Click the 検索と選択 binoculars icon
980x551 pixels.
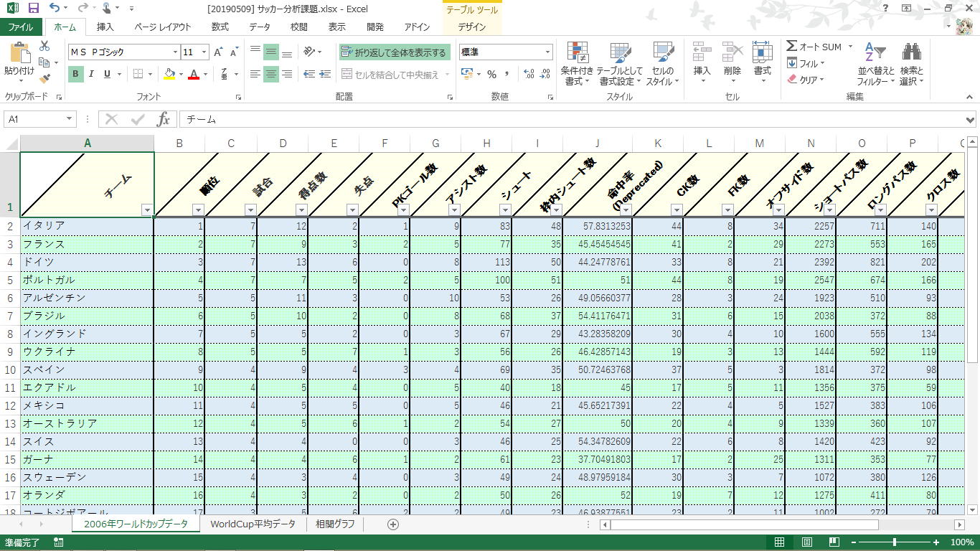click(911, 54)
